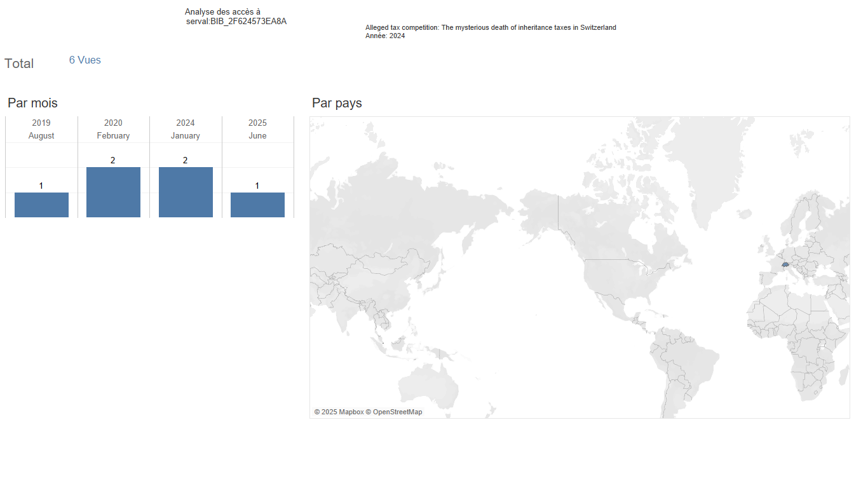Screen dimensions: 868x488
Task: Click the 'June' month label
Action: [x=257, y=136]
